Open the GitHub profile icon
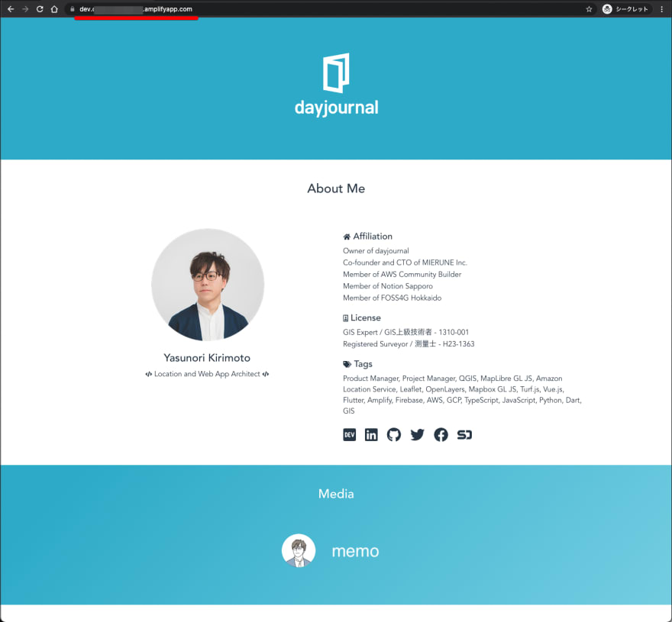The image size is (672, 622). 394,435
